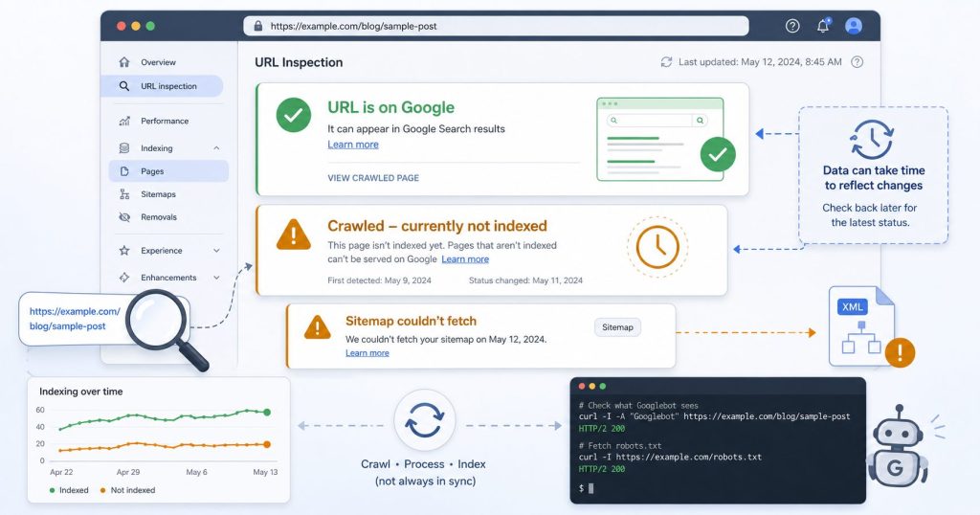Click the curl robots.txt command line in terminal

point(670,457)
